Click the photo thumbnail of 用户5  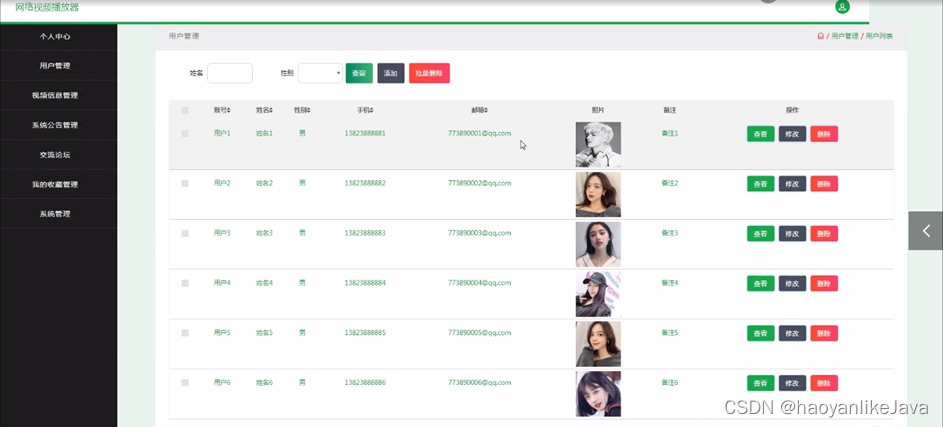[x=598, y=344]
